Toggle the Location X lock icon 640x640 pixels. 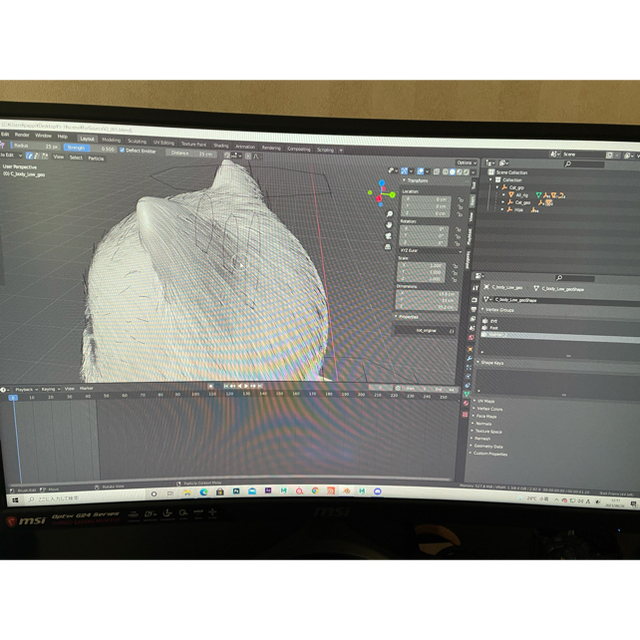point(460,200)
